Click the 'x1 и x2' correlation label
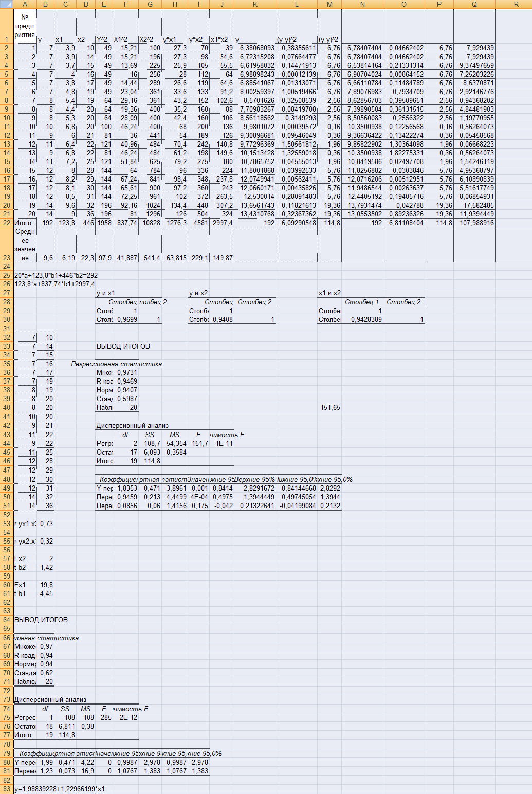The width and height of the screenshot is (532, 794). 329,293
